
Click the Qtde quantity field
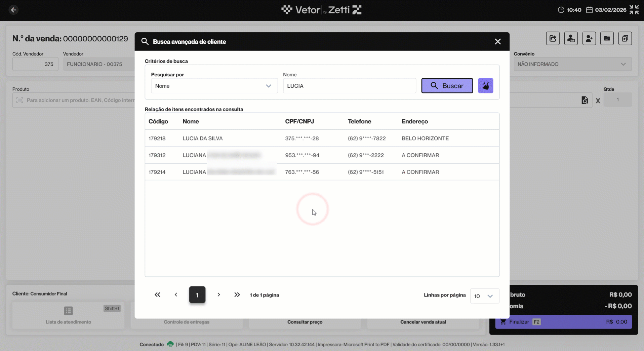[x=617, y=100]
